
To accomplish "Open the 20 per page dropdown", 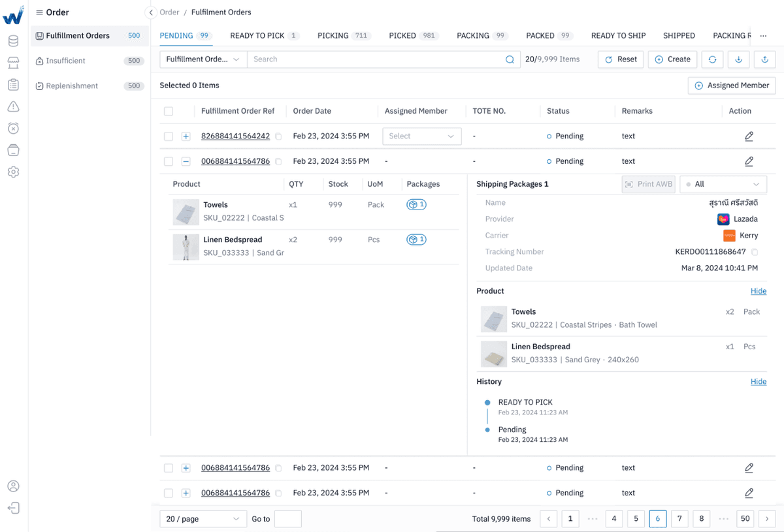I will (203, 518).
